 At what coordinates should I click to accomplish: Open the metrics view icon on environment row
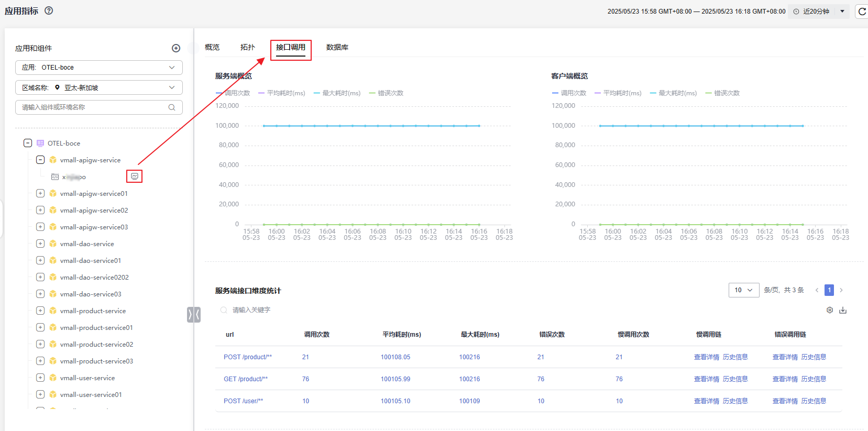135,176
